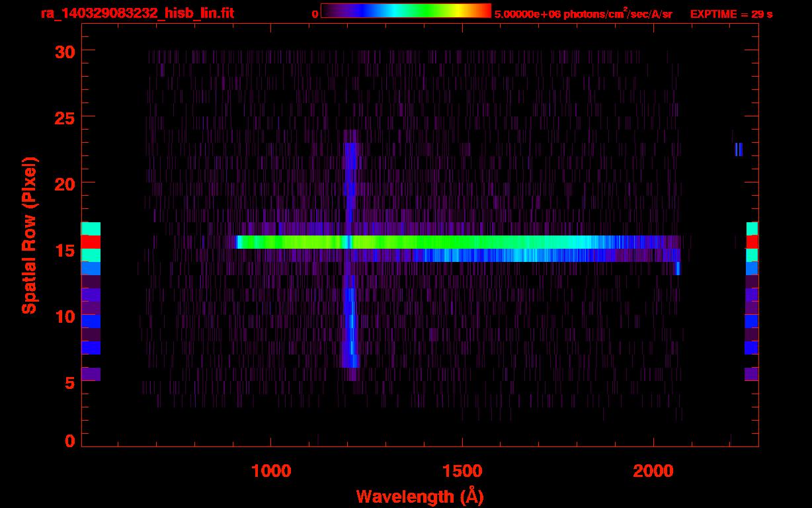Screen dimensions: 812x508
Task: Select the red swatch in the left side column
Action: tap(91, 242)
